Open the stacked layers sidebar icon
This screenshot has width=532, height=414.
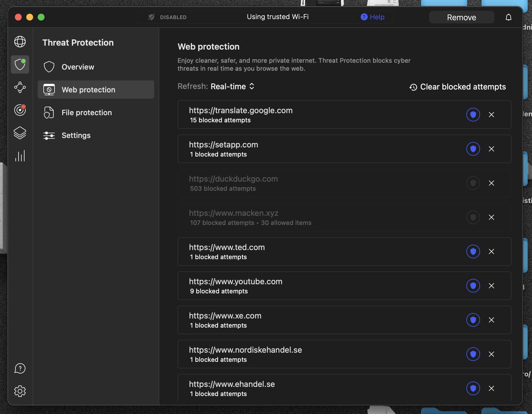[20, 133]
